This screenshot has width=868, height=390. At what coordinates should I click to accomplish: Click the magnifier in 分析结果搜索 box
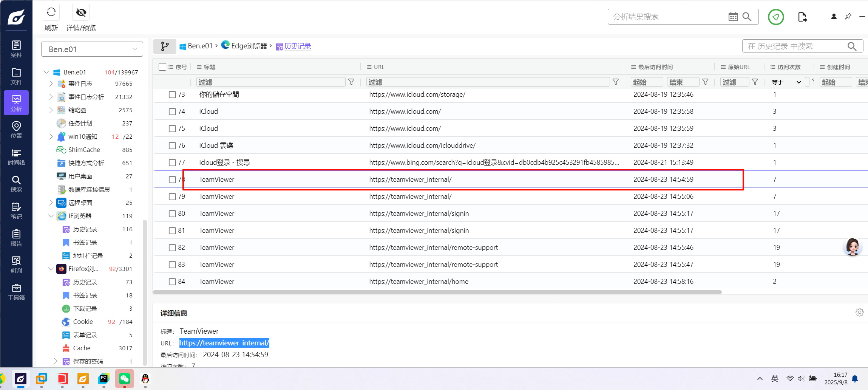[x=747, y=17]
